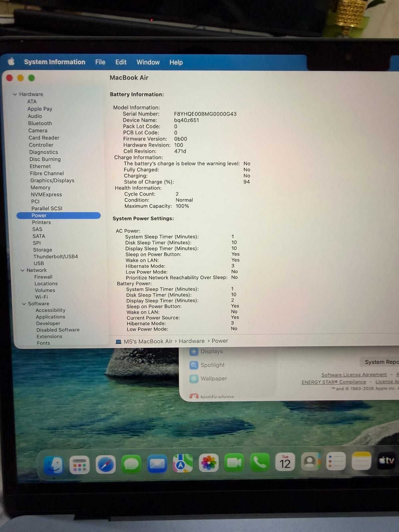Open Photos app in Dock
The width and height of the screenshot is (399, 532).
click(x=208, y=463)
